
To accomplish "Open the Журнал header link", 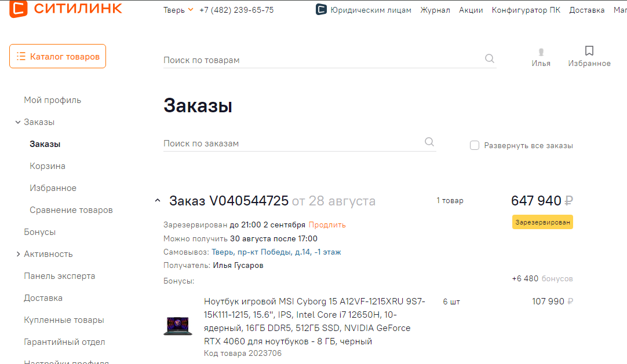I will 435,10.
